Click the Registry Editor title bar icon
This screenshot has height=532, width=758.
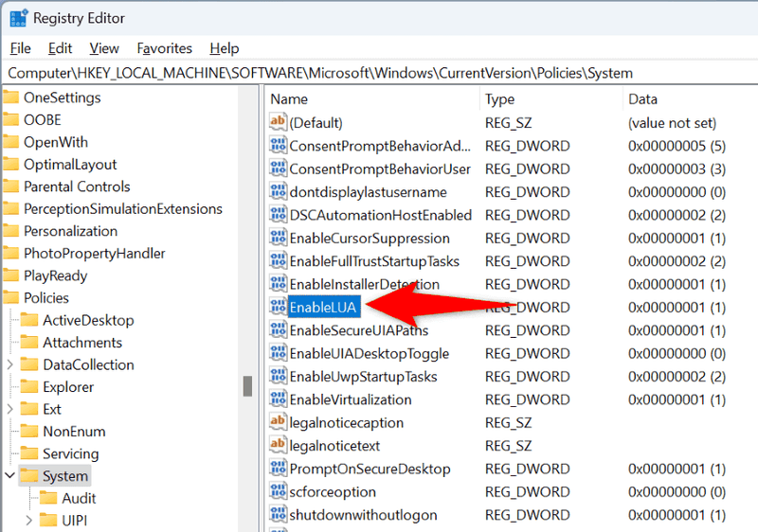[x=18, y=18]
